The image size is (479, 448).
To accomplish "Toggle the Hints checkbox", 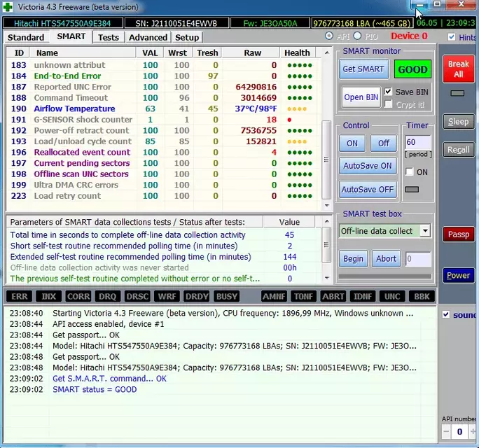I will (x=451, y=37).
